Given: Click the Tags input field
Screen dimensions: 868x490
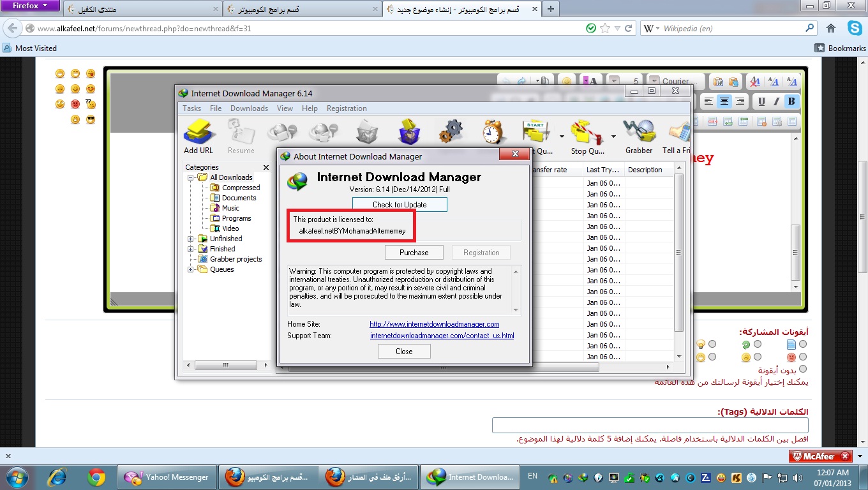Looking at the screenshot, I should (x=650, y=426).
